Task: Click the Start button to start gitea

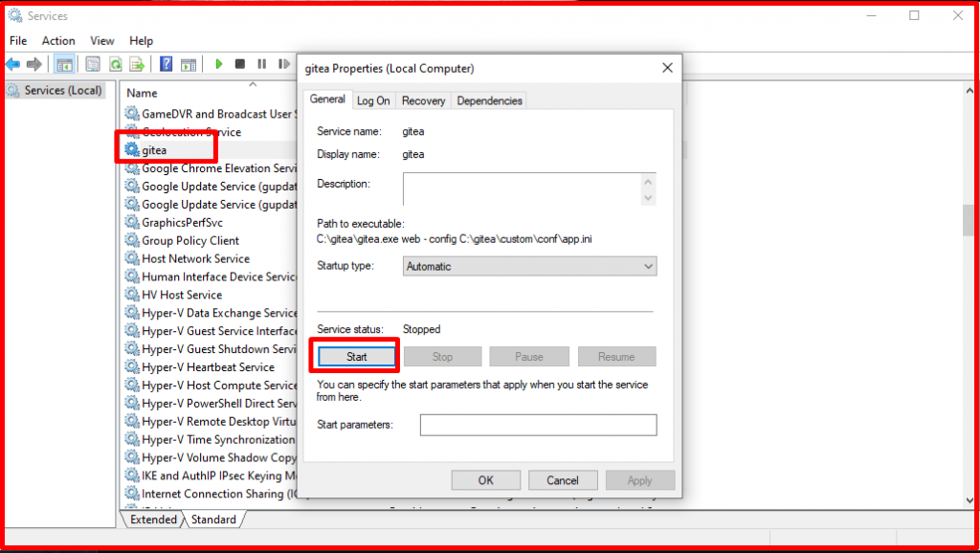Action: 356,357
